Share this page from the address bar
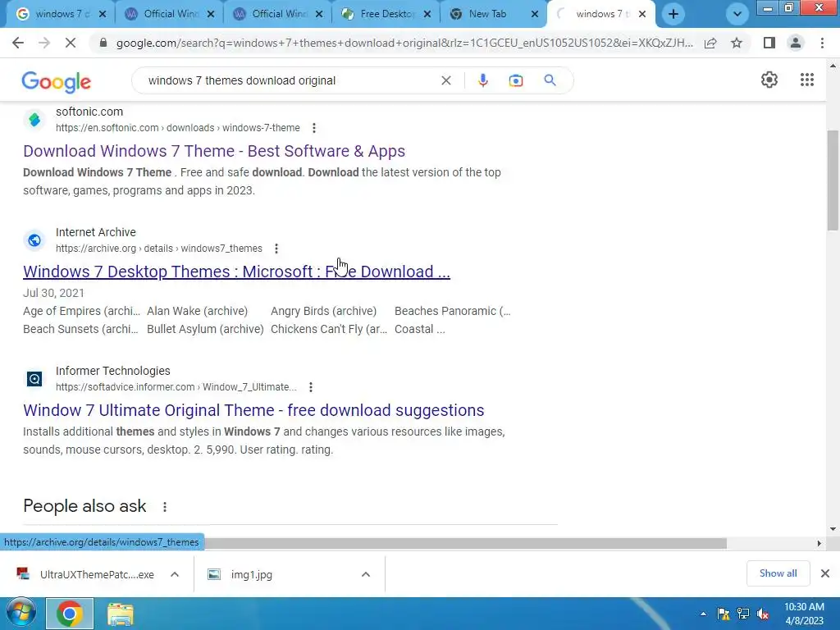This screenshot has height=630, width=840. click(x=710, y=43)
